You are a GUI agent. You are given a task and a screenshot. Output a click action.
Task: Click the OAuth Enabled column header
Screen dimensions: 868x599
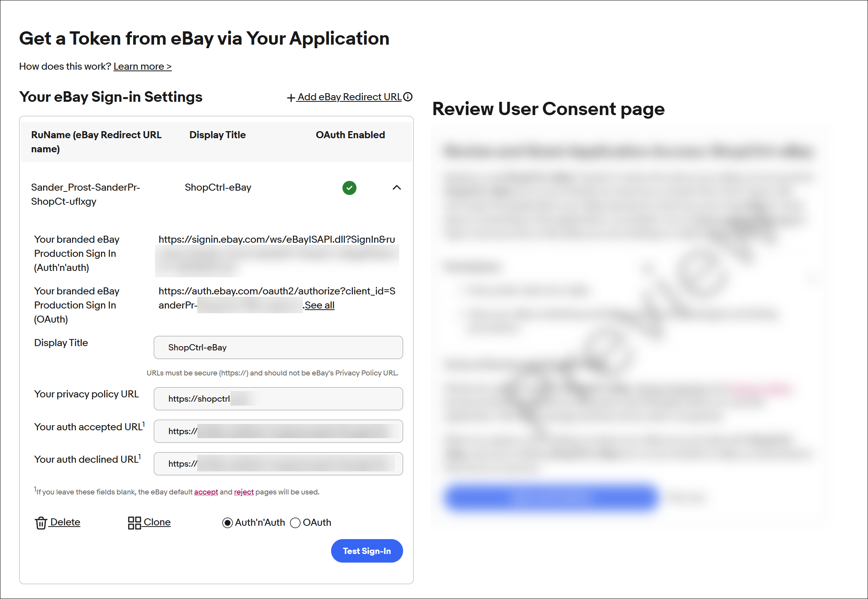point(350,135)
